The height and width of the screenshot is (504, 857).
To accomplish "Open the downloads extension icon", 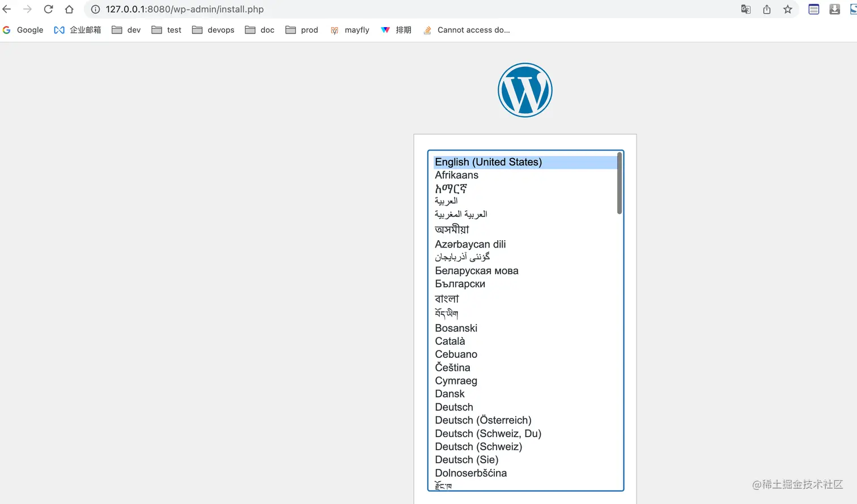I will point(835,9).
